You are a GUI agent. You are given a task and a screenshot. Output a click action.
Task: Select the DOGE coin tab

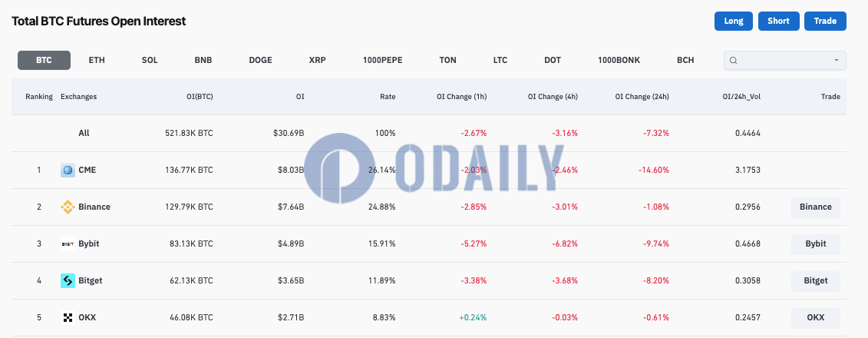[261, 61]
